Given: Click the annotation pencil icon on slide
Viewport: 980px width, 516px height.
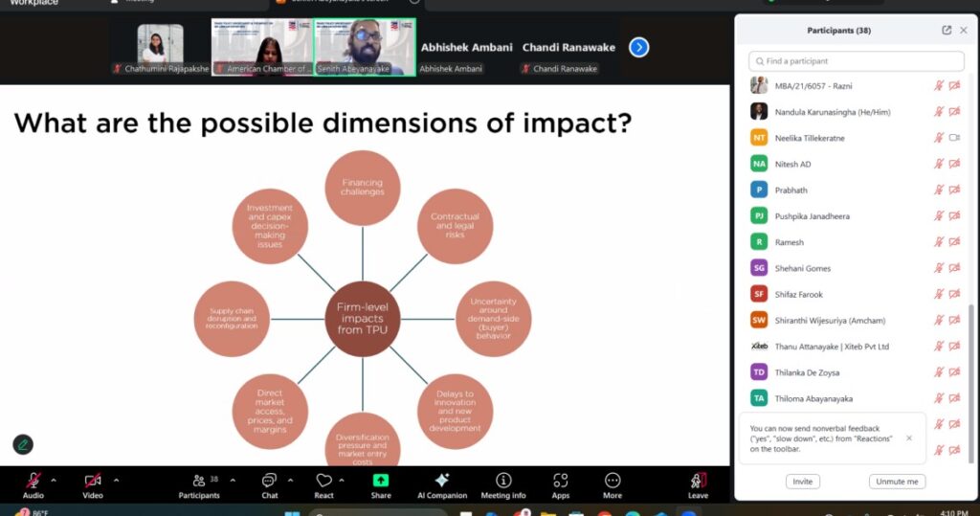Looking at the screenshot, I should coord(23,445).
